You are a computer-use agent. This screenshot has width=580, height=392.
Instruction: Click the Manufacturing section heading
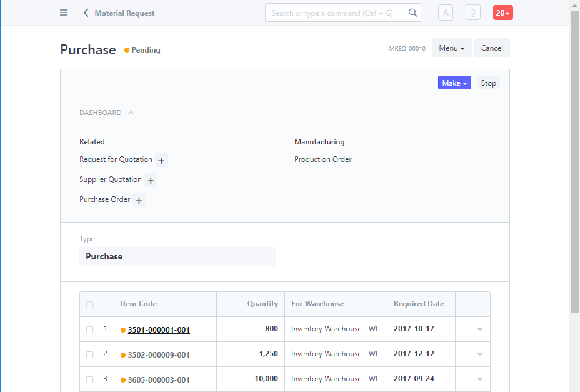coord(319,142)
